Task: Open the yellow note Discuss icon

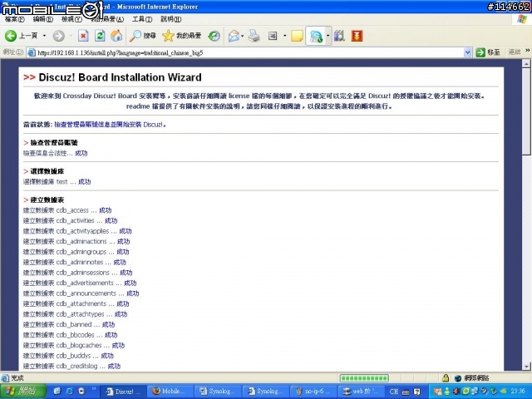Action: point(297,36)
